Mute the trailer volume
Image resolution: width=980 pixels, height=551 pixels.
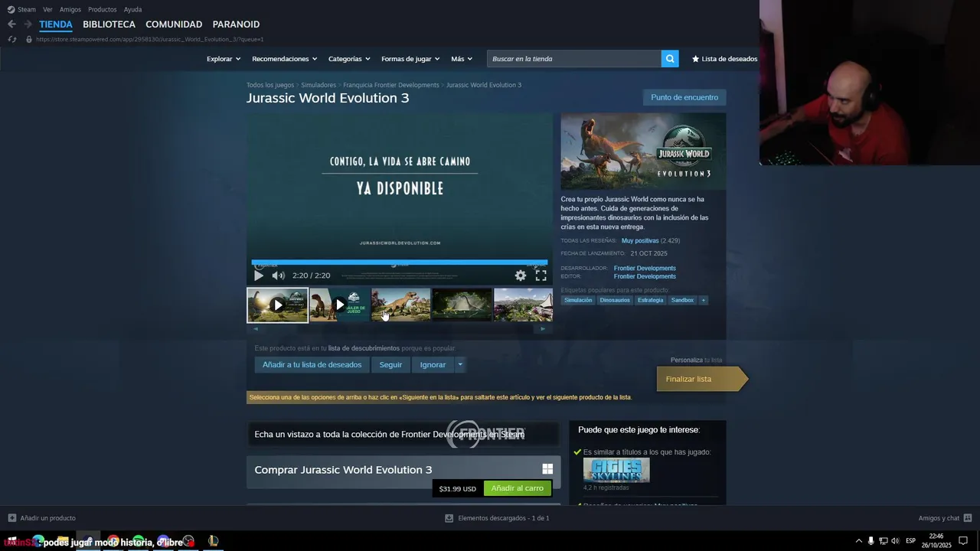click(x=279, y=275)
